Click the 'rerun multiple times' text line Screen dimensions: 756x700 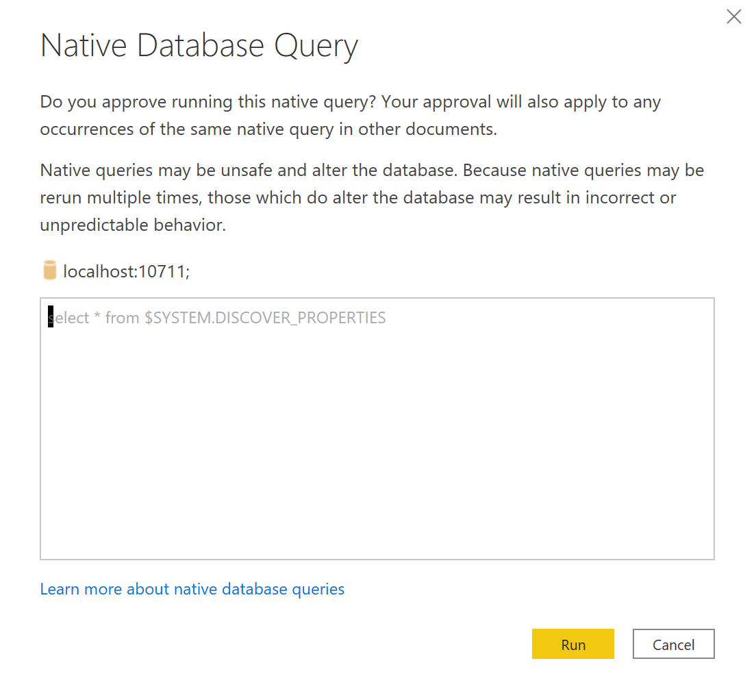(x=357, y=198)
